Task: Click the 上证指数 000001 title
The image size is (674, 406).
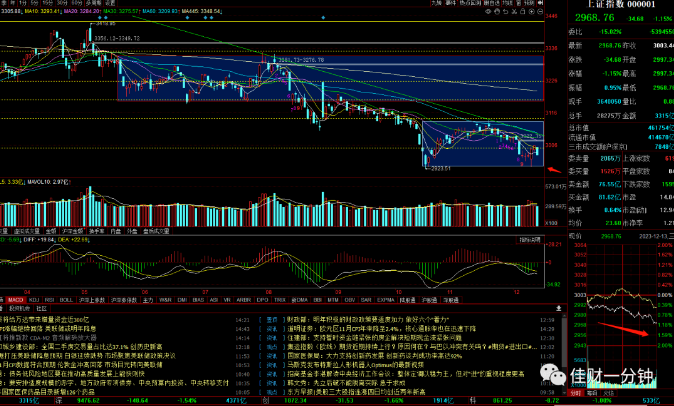Action: click(x=622, y=4)
